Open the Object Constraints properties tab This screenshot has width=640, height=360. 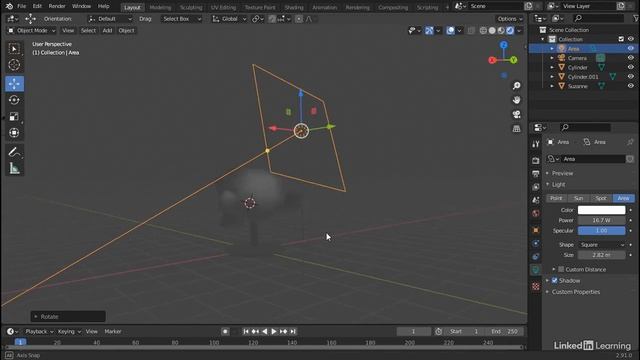click(x=536, y=256)
